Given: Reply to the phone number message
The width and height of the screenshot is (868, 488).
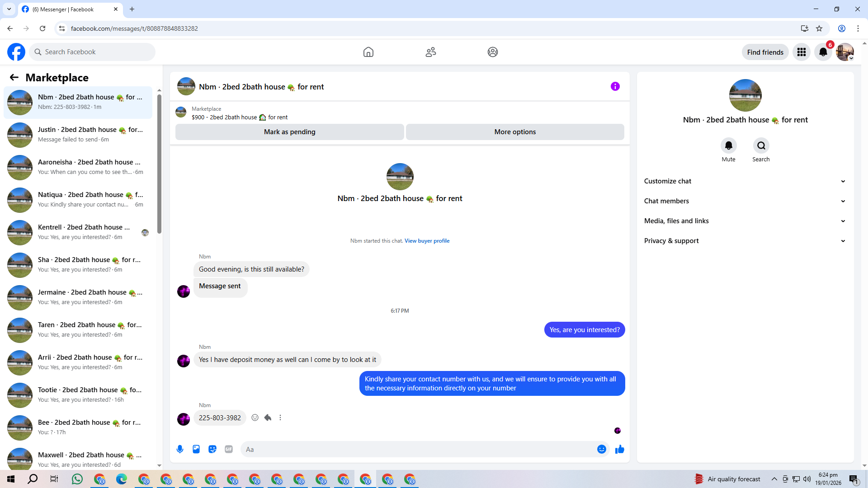Looking at the screenshot, I should coord(268,418).
